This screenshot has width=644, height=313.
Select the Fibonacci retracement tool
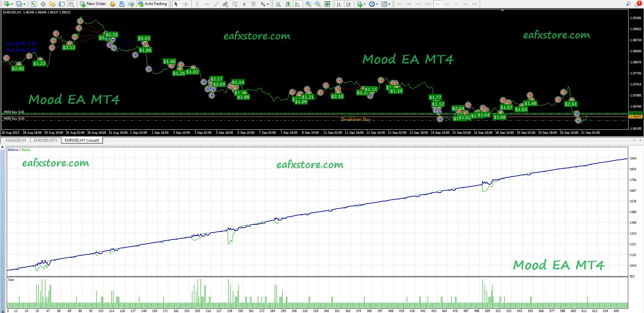[235, 4]
